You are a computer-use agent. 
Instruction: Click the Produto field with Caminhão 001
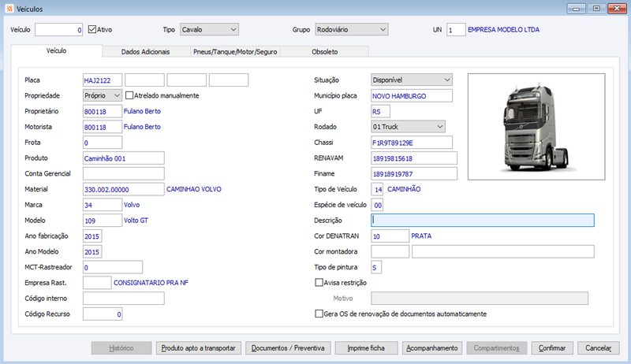click(124, 158)
